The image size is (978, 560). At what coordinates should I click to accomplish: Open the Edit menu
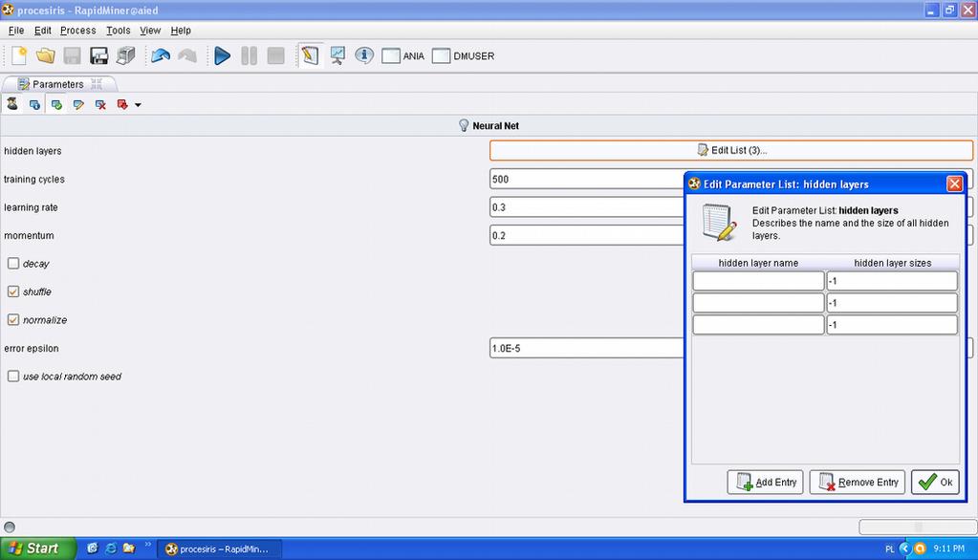click(x=42, y=31)
